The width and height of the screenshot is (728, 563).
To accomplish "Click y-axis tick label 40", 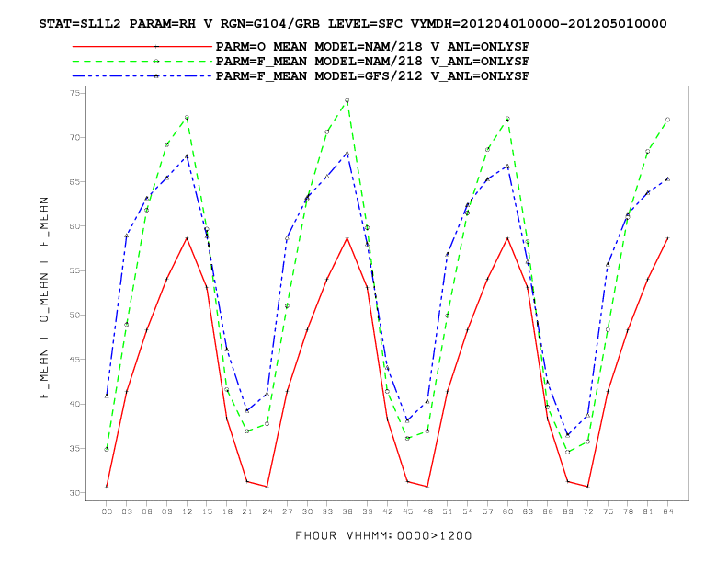I will [76, 404].
